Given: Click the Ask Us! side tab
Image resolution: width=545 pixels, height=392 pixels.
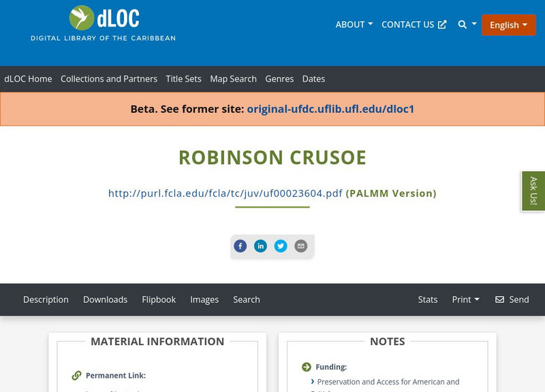Looking at the screenshot, I should click(x=533, y=191).
